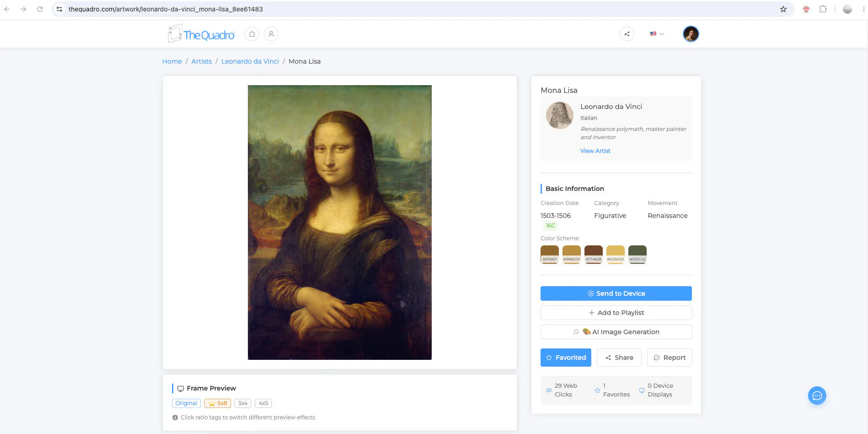Click the Share button
The height and width of the screenshot is (434, 868).
click(x=619, y=358)
